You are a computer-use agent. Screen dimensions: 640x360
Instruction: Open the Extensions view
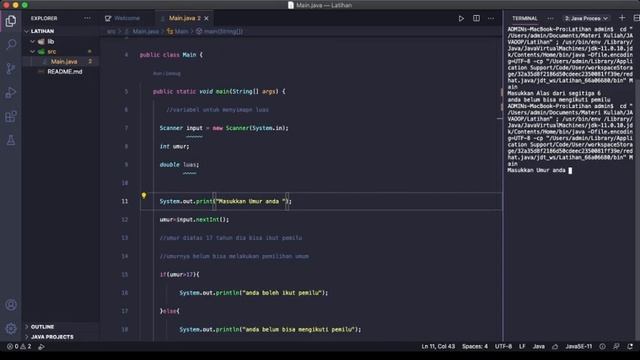click(x=11, y=117)
